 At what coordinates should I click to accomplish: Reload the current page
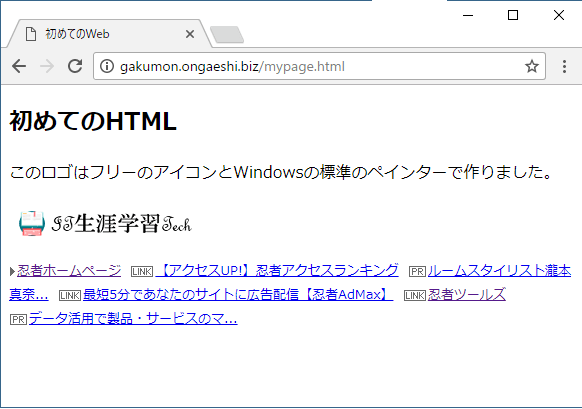75,66
